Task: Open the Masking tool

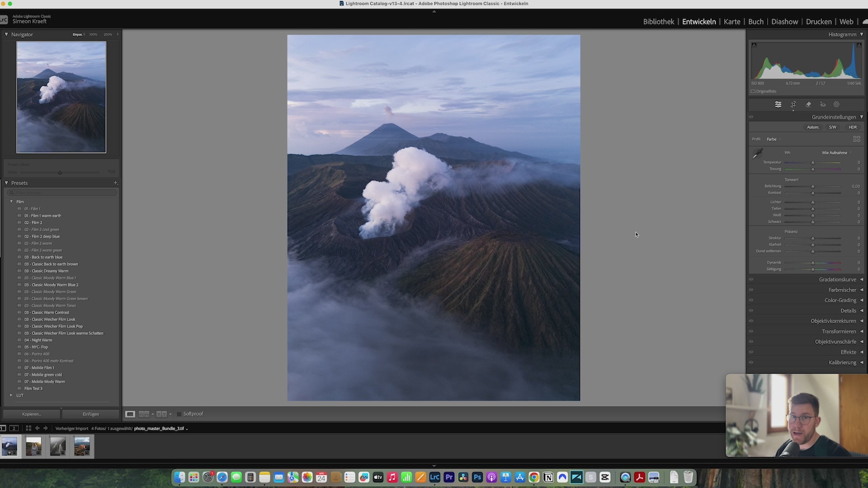Action: click(x=836, y=104)
